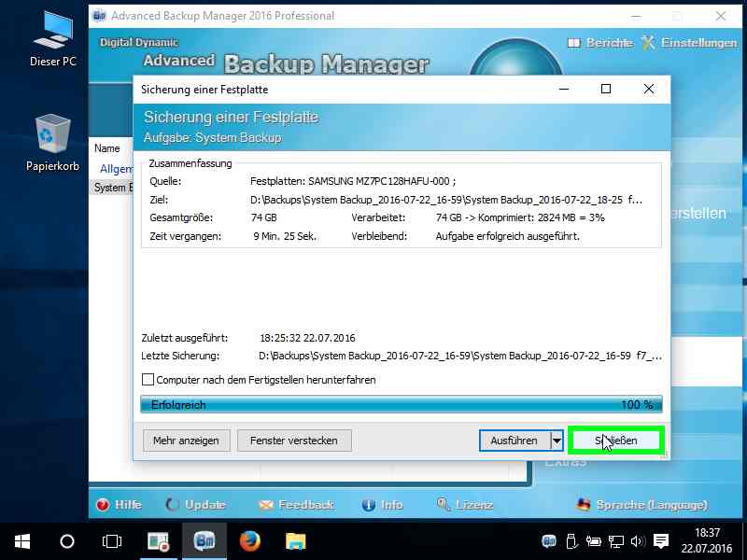This screenshot has height=560, width=747.
Task: Open File Explorer from the taskbar
Action: coord(295,541)
